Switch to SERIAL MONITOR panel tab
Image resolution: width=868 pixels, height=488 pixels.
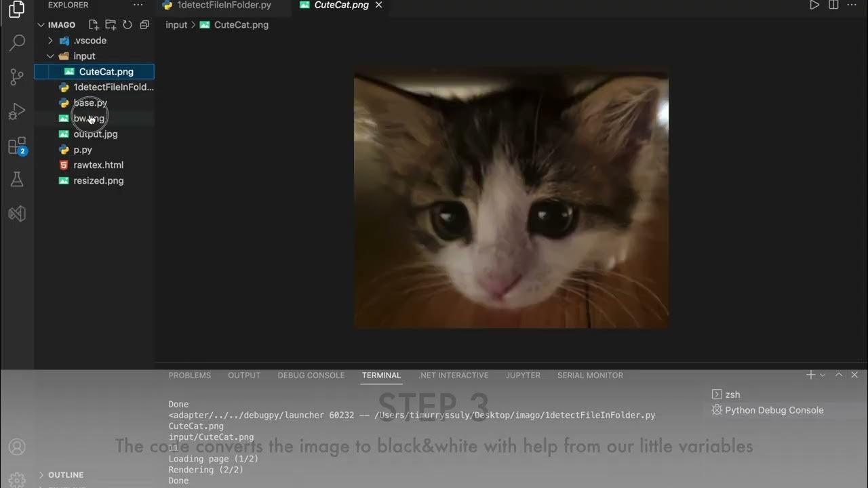click(590, 375)
